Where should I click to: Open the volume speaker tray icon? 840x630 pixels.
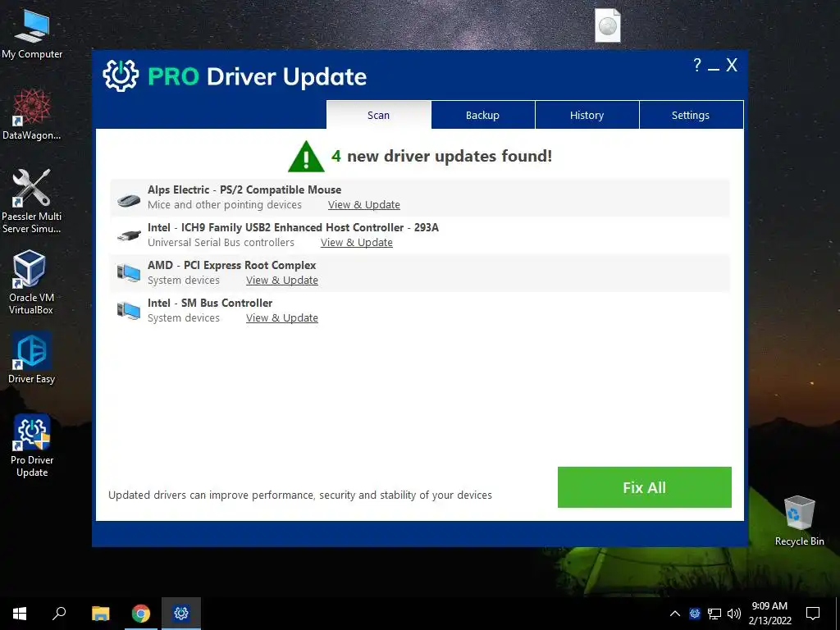[x=734, y=614]
